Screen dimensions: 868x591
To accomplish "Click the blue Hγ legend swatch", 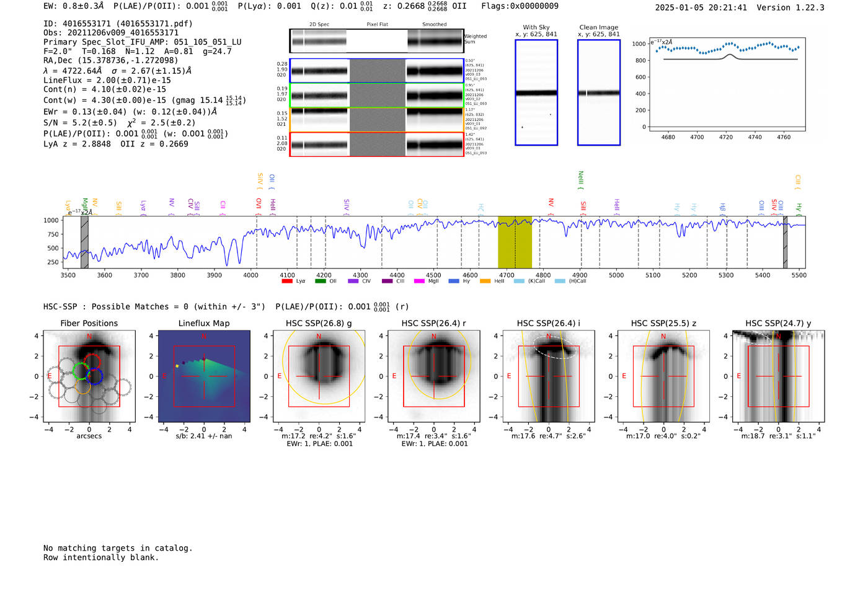I will tap(454, 281).
